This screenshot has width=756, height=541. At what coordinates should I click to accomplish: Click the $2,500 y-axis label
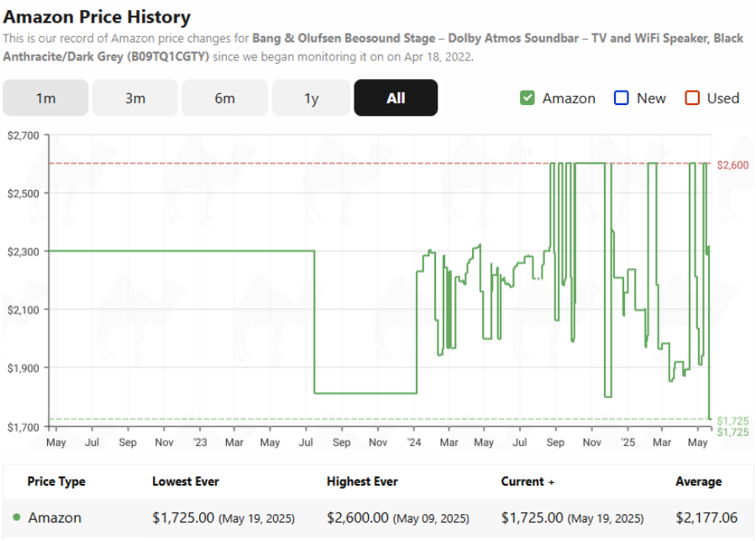point(24,193)
